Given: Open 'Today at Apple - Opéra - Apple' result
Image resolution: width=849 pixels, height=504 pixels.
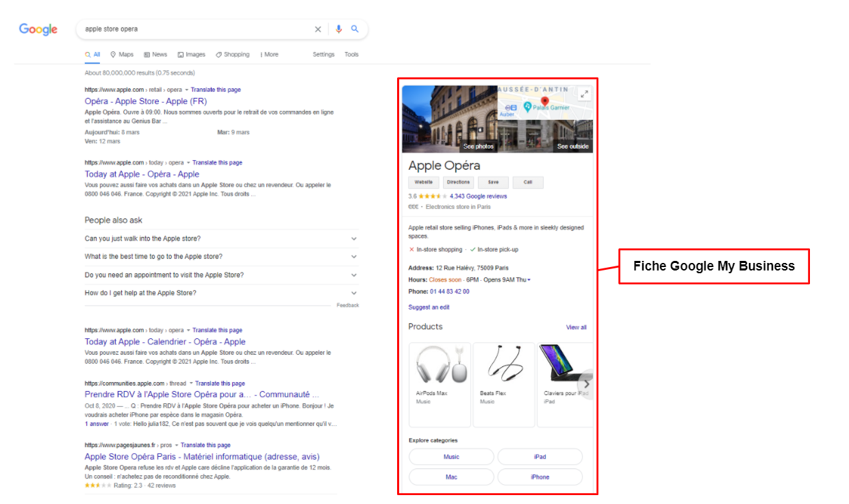Looking at the screenshot, I should pos(142,174).
